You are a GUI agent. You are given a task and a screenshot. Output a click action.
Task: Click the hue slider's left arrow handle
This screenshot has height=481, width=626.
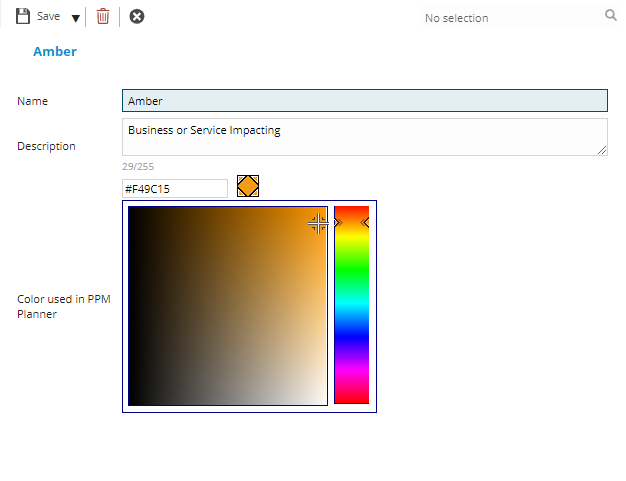click(x=338, y=223)
